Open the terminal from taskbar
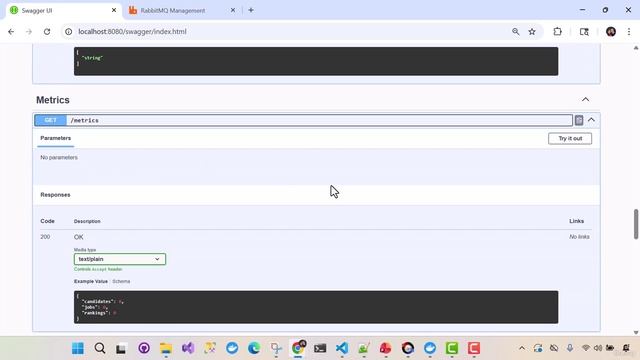The height and width of the screenshot is (360, 640). tap(320, 348)
